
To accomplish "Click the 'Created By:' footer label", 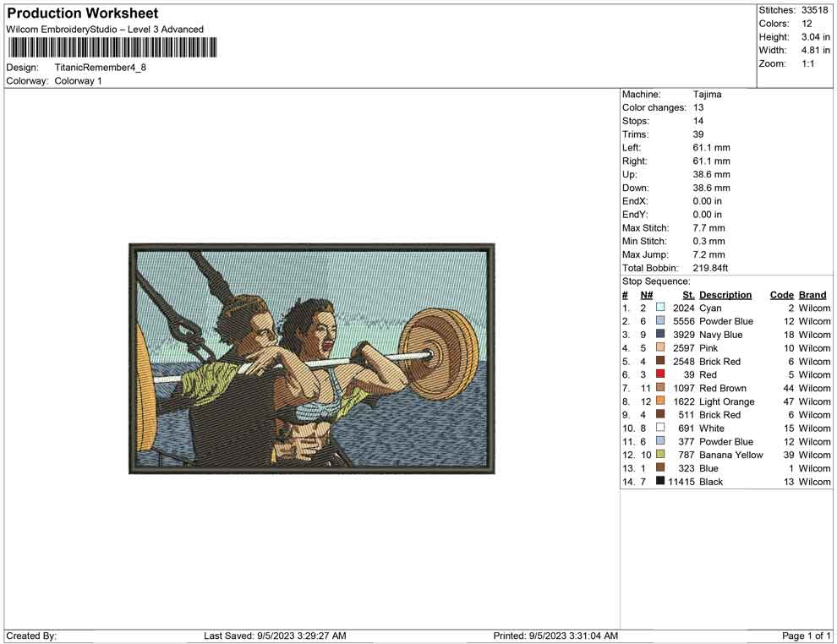I will [x=31, y=636].
